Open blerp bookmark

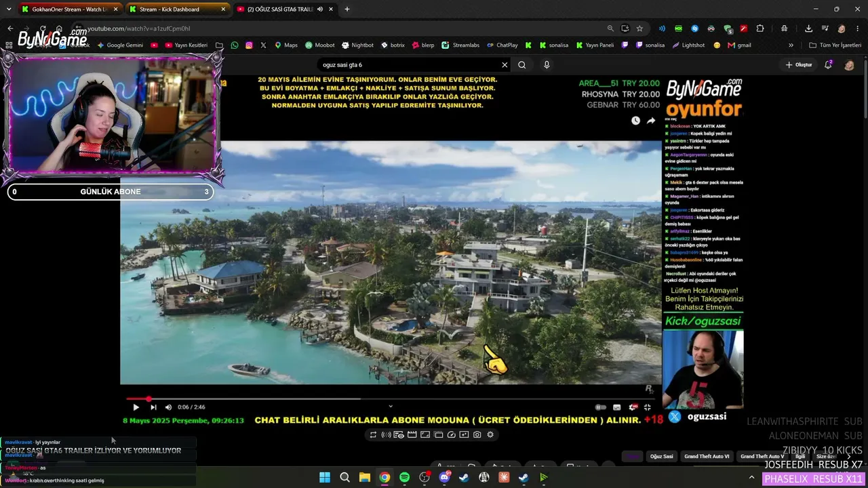[422, 45]
